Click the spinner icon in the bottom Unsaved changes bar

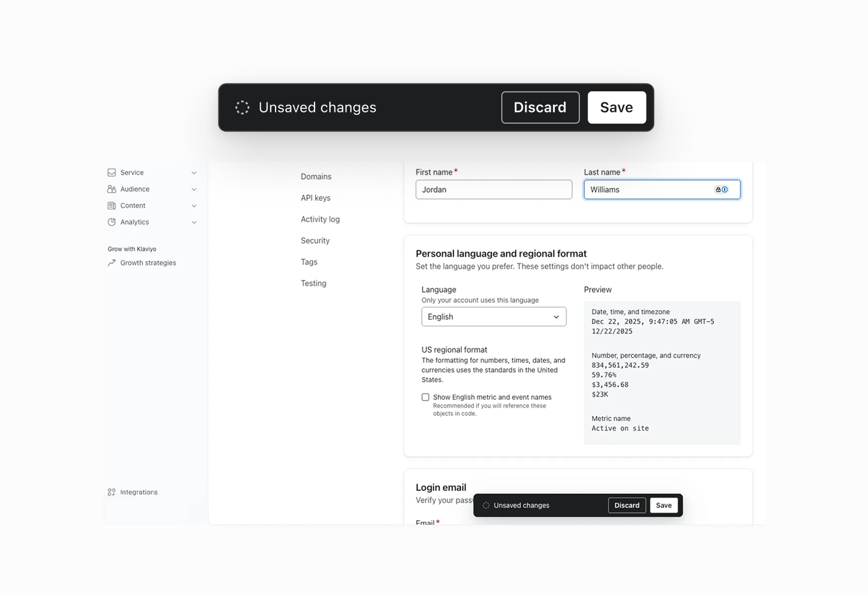click(x=486, y=505)
